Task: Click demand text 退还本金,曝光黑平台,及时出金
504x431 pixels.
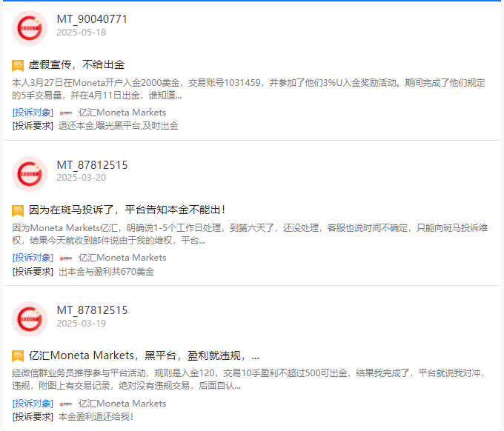Action: 119,126
